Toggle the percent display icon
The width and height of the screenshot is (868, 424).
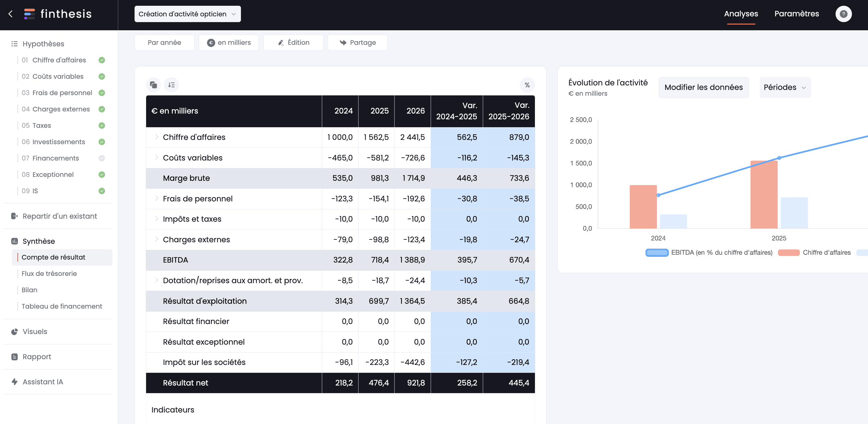tap(527, 85)
